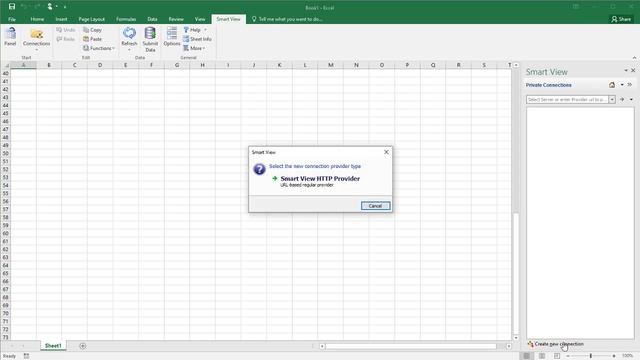Add a new sheet with the plus icon

point(82,346)
